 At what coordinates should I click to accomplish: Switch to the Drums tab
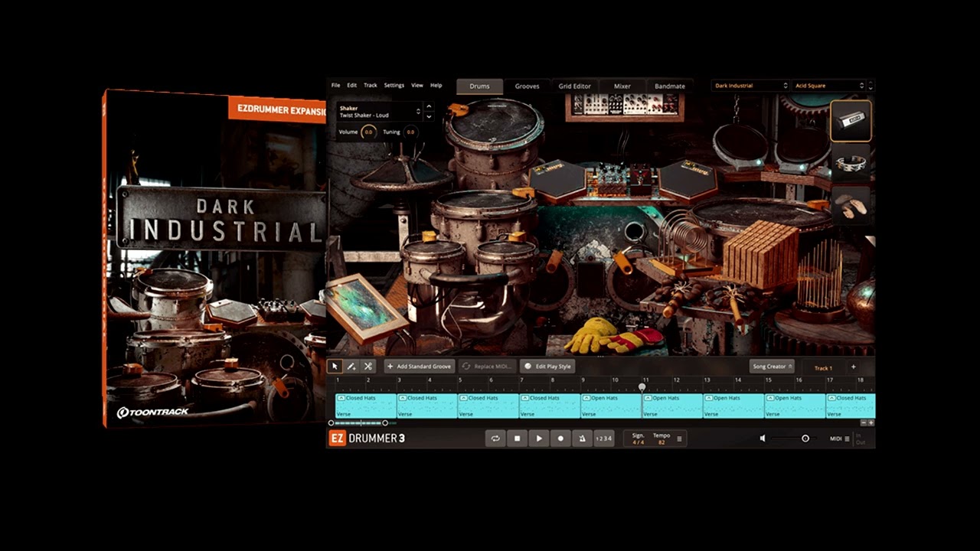[479, 86]
